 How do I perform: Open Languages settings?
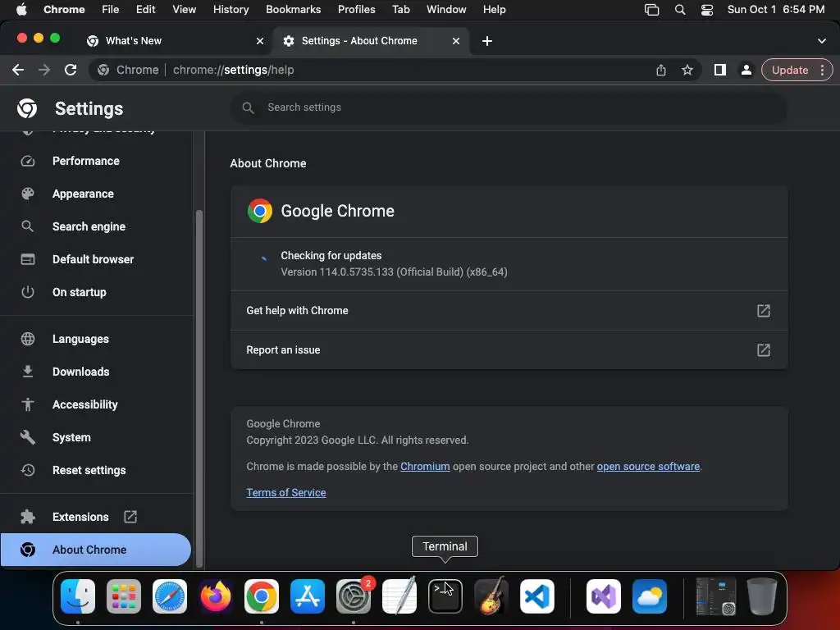click(80, 339)
